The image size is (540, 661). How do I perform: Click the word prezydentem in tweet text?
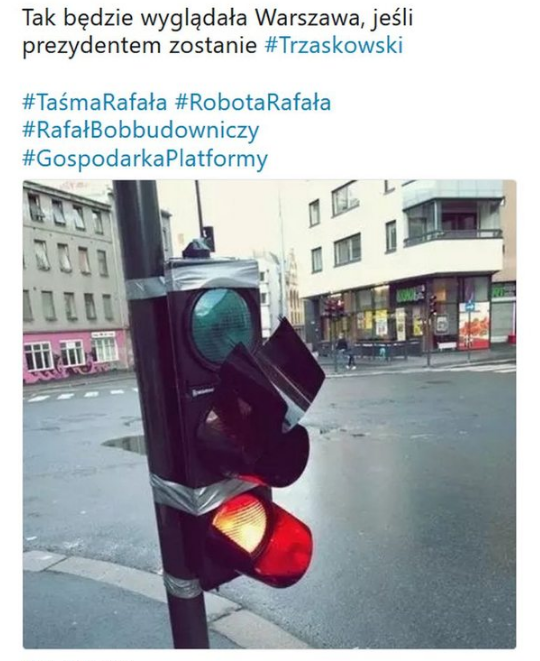[93, 46]
